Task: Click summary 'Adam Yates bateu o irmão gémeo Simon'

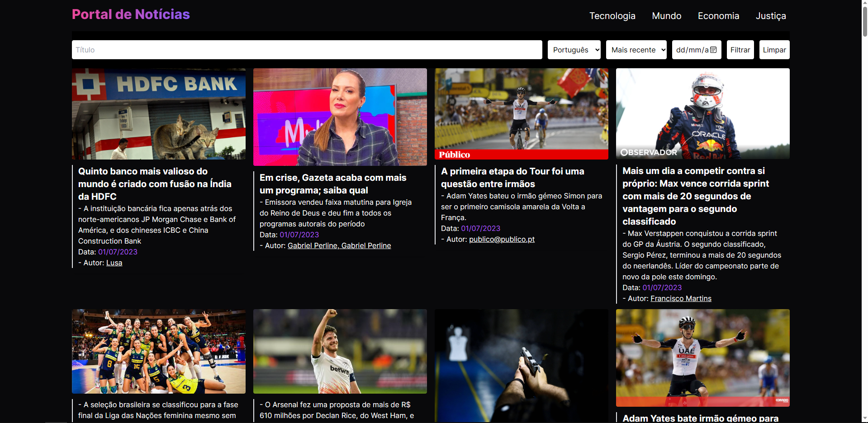Action: [x=522, y=207]
